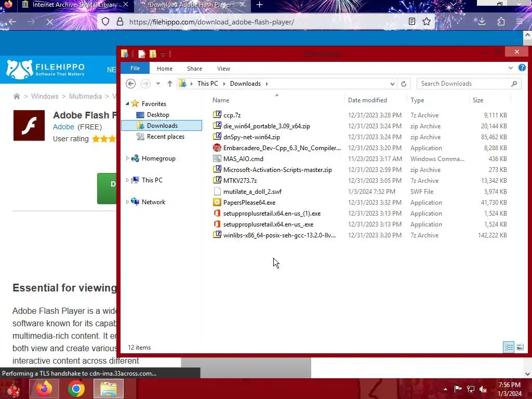Open address bar history dropdown
Screen dimensions: 532x399
[x=393, y=84]
